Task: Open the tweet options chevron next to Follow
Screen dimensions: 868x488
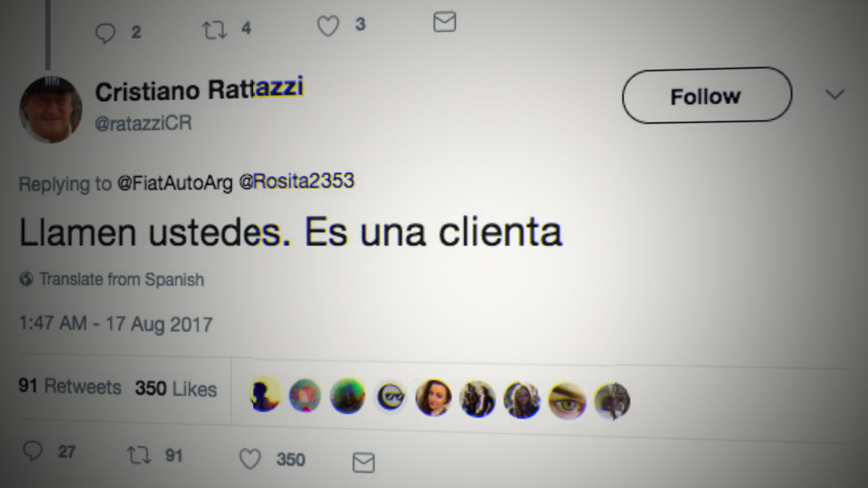Action: (x=835, y=94)
